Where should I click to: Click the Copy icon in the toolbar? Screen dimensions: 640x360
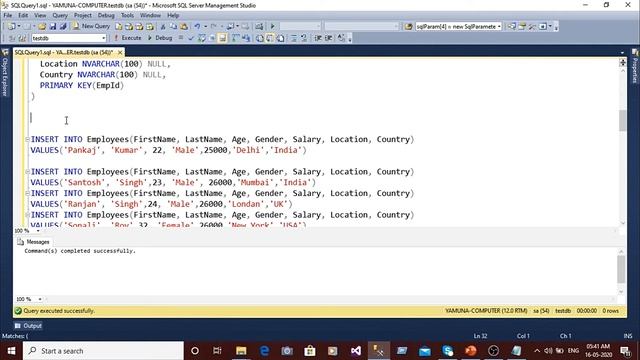point(173,27)
